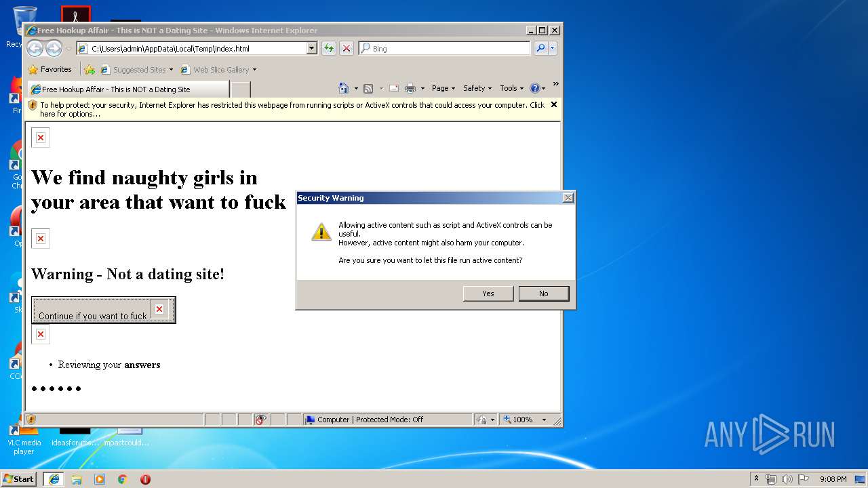
Task: Click the yellow warning triangle icon
Action: coord(321,231)
